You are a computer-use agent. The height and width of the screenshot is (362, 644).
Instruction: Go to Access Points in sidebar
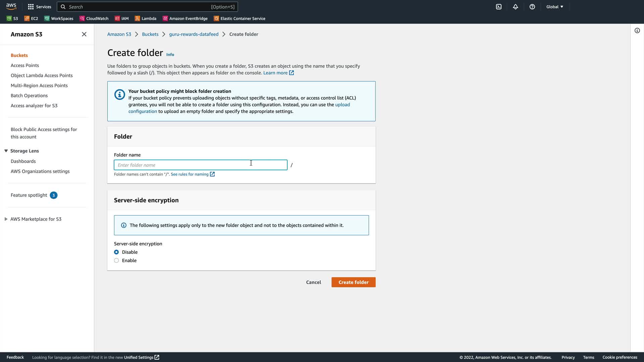point(25,65)
